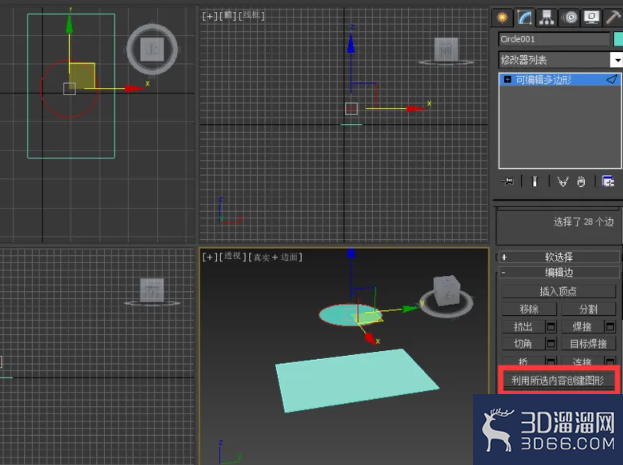Viewport: 623px width, 465px height.
Task: Toggle Show End Result icon
Action: point(535,182)
